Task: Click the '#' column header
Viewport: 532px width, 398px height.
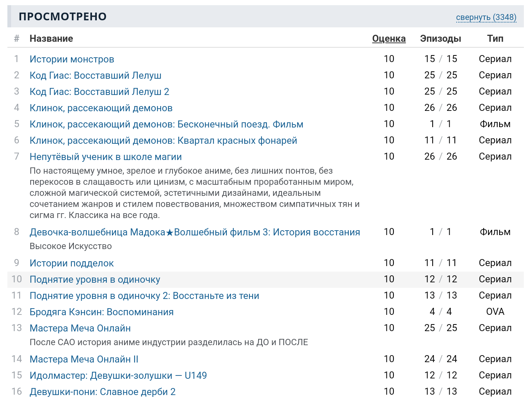Action: [x=17, y=38]
